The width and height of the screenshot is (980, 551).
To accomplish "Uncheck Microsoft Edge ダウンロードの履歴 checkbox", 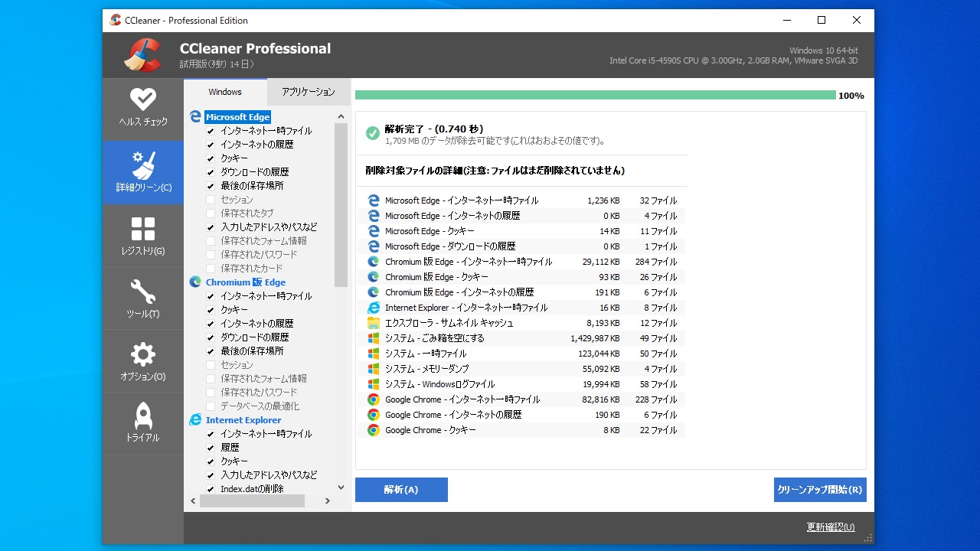I will 211,172.
